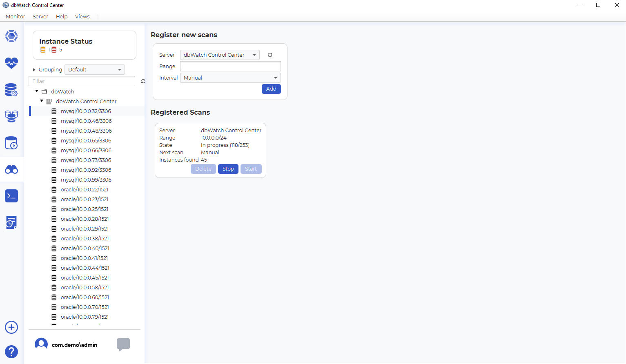Open the Grouping Default dropdown
Image resolution: width=626 pixels, height=364 pixels.
click(94, 70)
